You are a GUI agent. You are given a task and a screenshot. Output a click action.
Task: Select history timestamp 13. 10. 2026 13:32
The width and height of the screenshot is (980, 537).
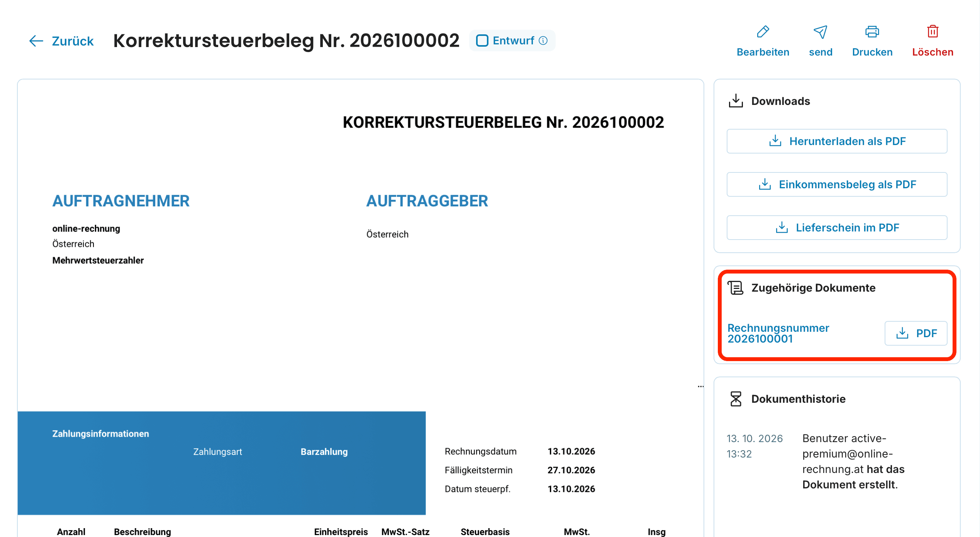point(754,446)
